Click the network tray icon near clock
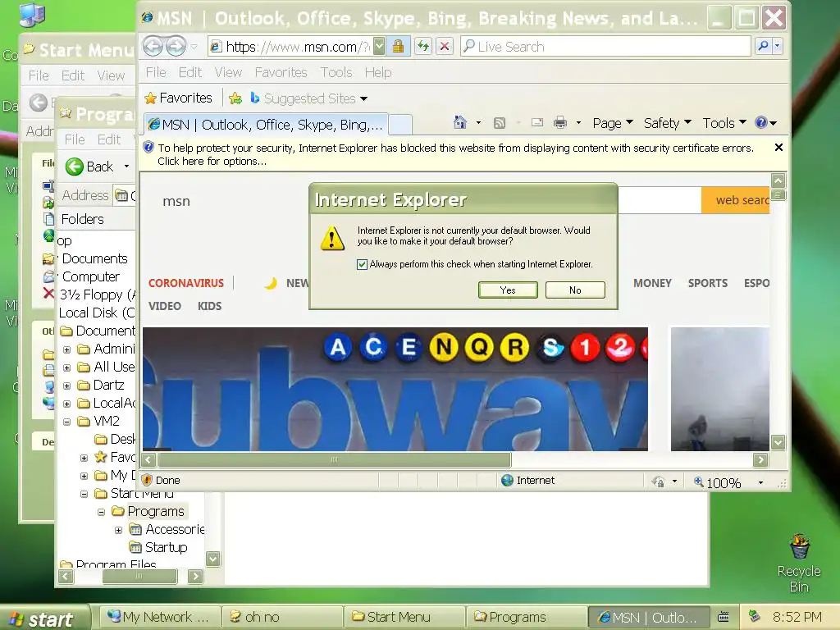This screenshot has height=630, width=840. click(755, 616)
